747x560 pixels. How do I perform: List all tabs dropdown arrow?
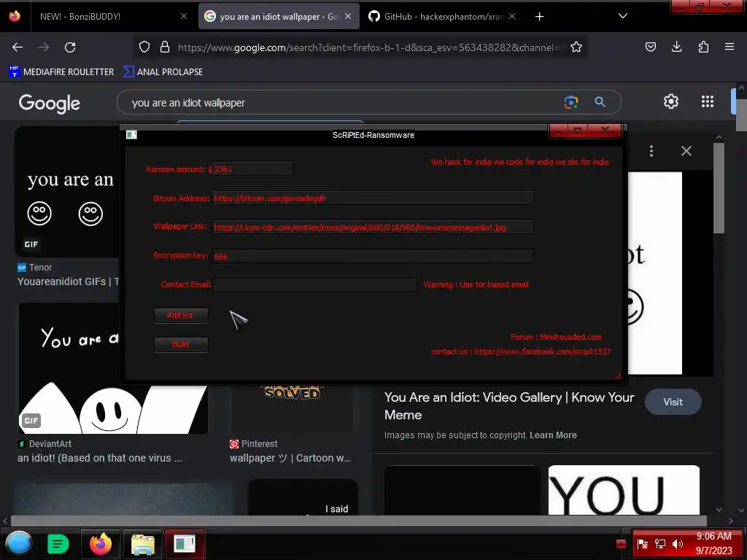623,16
